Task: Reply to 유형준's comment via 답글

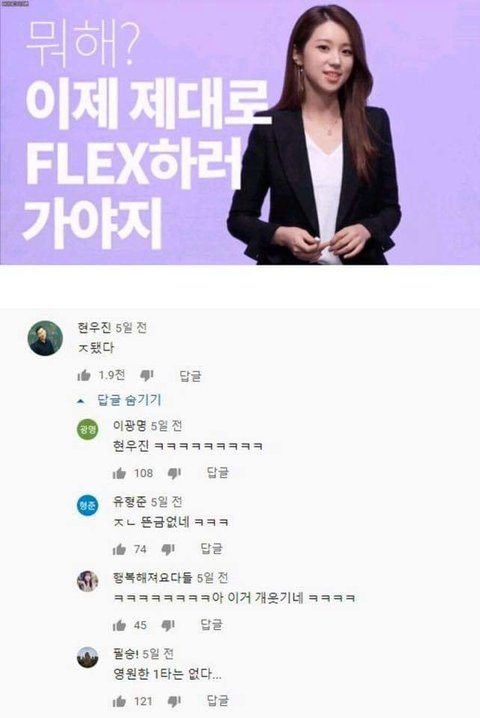Action: (212, 549)
